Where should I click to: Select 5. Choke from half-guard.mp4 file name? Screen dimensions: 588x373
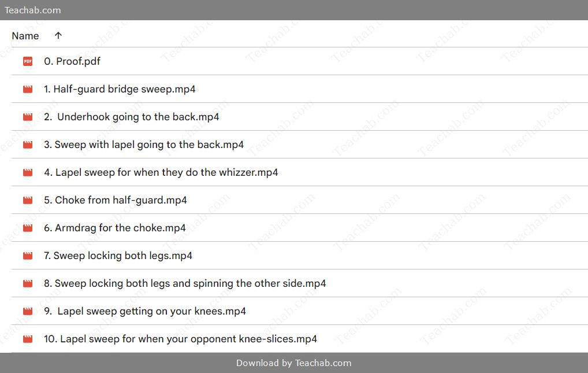115,200
